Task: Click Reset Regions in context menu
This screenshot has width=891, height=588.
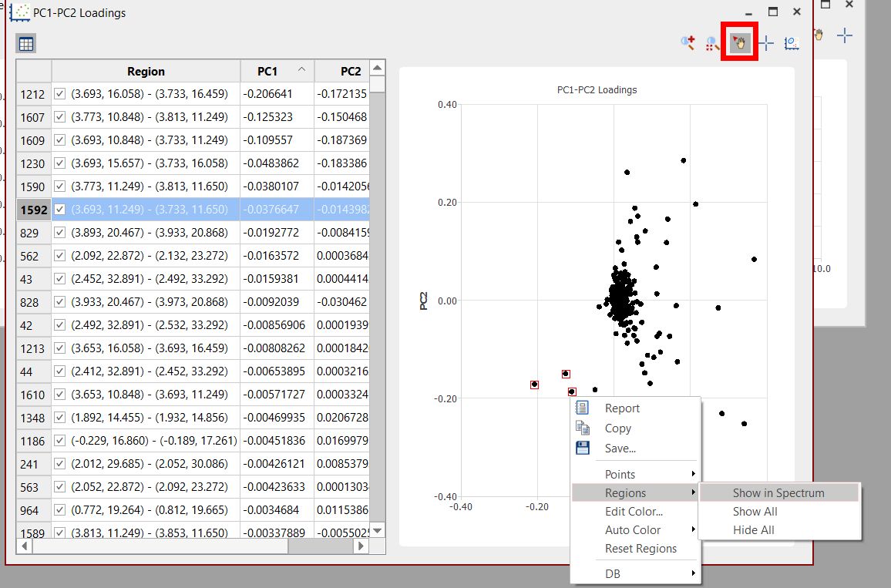Action: (641, 548)
